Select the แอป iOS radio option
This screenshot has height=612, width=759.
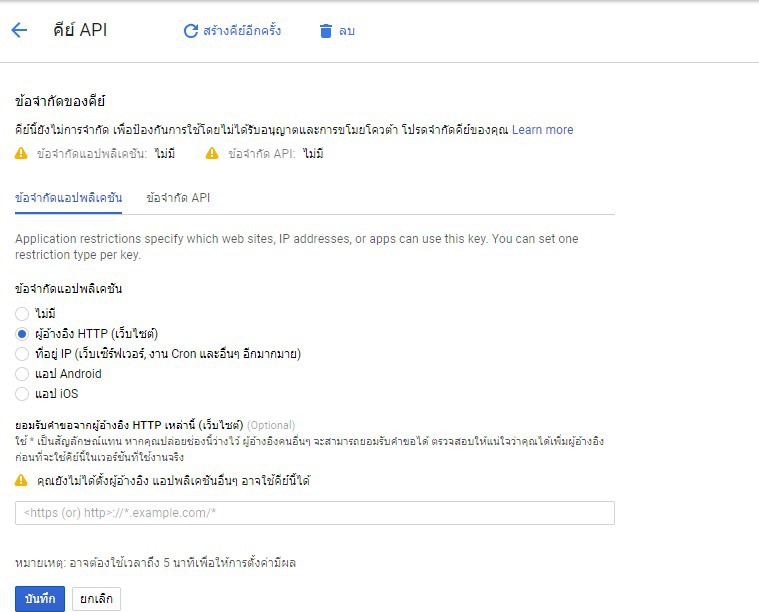pyautogui.click(x=22, y=394)
